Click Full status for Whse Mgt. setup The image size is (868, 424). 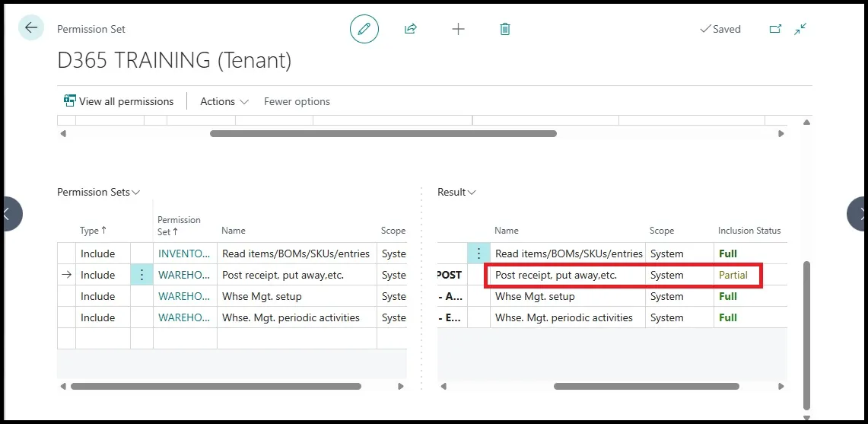pos(728,297)
